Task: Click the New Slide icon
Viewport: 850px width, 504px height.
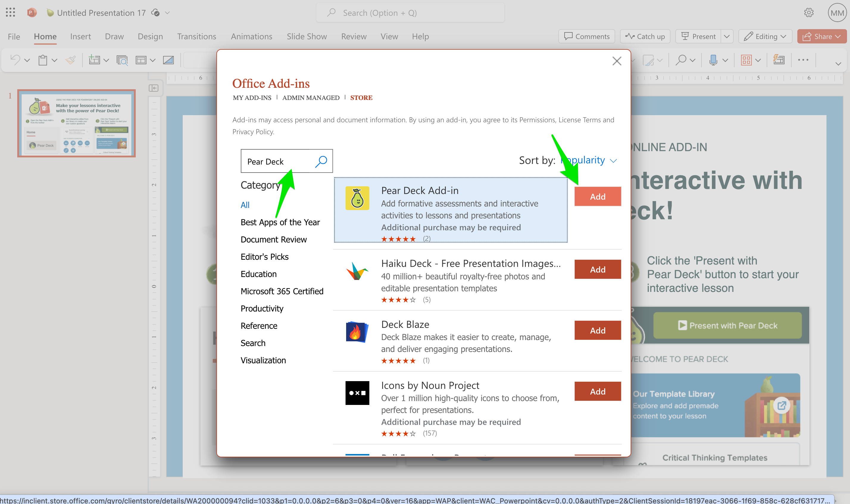Action: (94, 60)
